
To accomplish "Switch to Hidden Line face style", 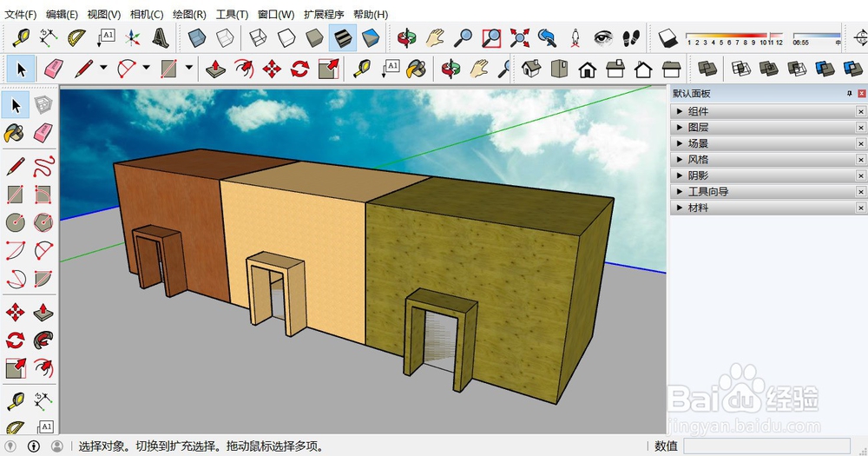I will 286,37.
